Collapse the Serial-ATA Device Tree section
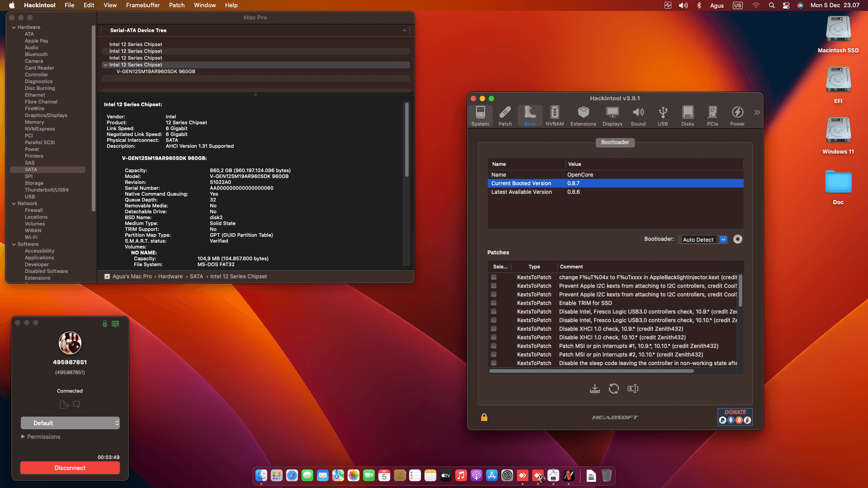This screenshot has width=868, height=488. point(404,30)
